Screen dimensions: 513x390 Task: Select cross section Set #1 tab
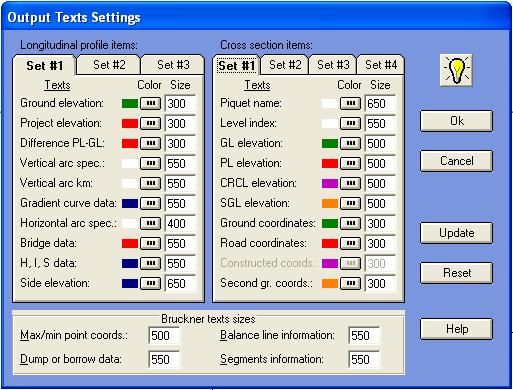point(237,66)
